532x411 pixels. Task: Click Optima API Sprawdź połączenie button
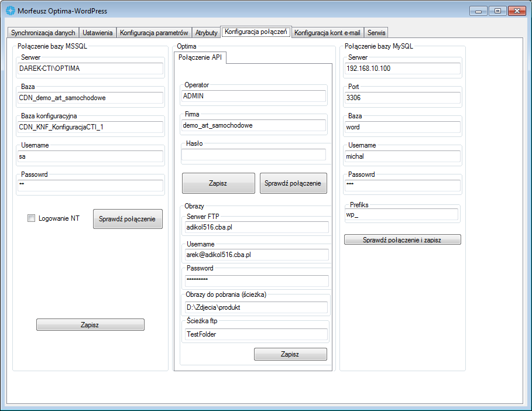click(x=293, y=183)
